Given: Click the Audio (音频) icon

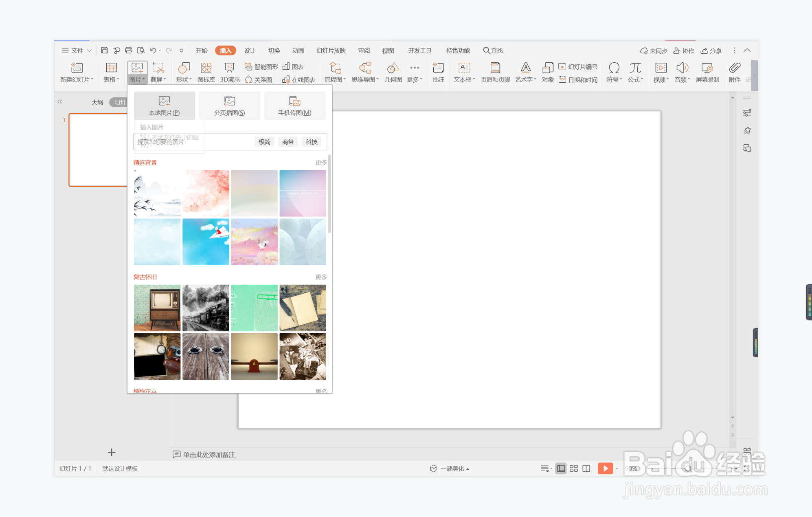Looking at the screenshot, I should tap(682, 68).
